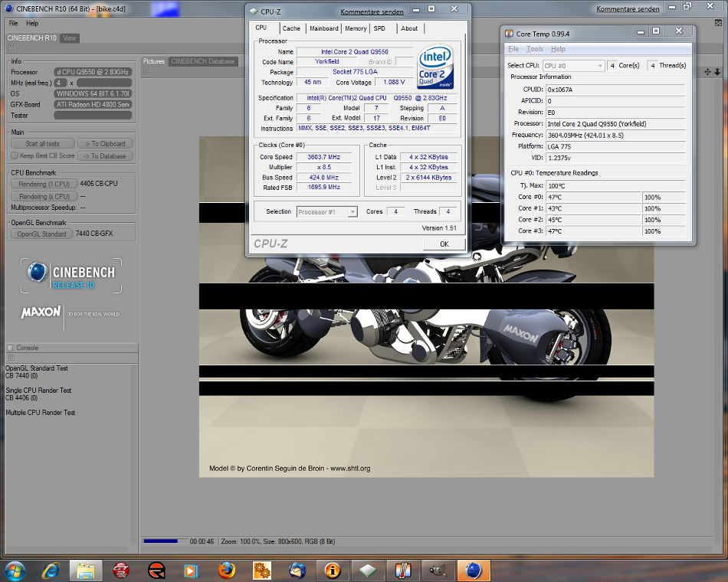Screen dimensions: 728x582
Task: Open the File menu in Cinebench
Action: tap(14, 23)
